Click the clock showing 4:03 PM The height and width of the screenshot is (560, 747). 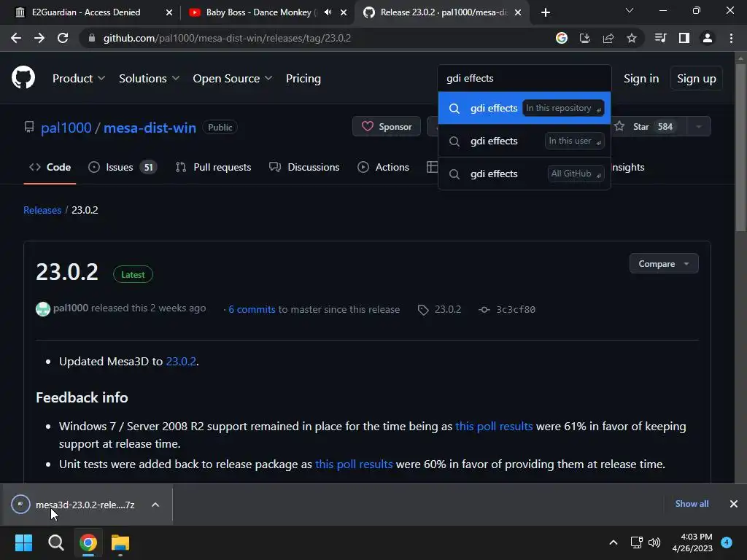692,542
